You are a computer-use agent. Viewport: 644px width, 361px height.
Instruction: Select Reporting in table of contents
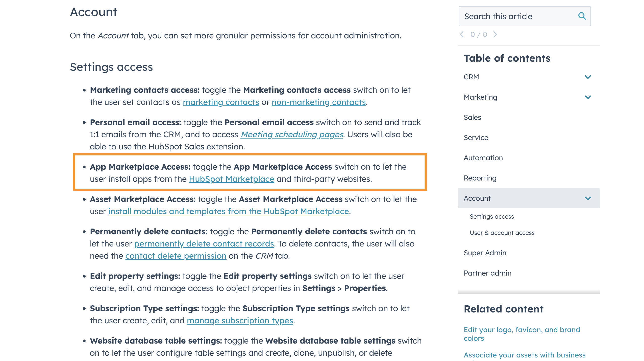point(480,178)
